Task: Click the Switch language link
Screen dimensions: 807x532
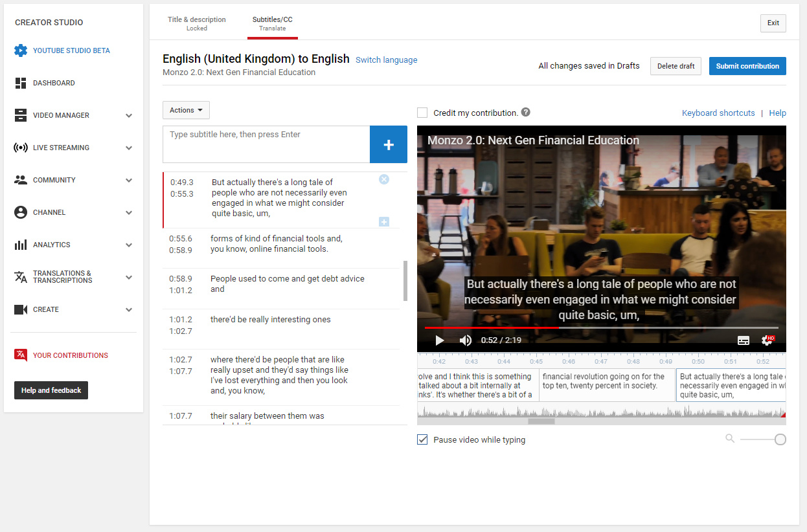Action: coord(386,60)
